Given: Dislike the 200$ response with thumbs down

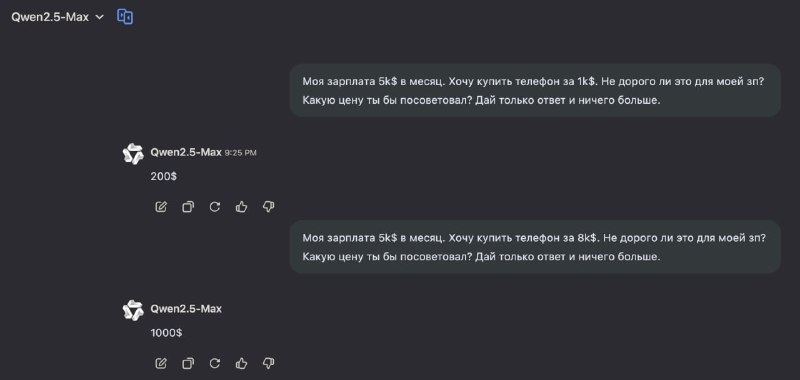Looking at the screenshot, I should click(268, 207).
